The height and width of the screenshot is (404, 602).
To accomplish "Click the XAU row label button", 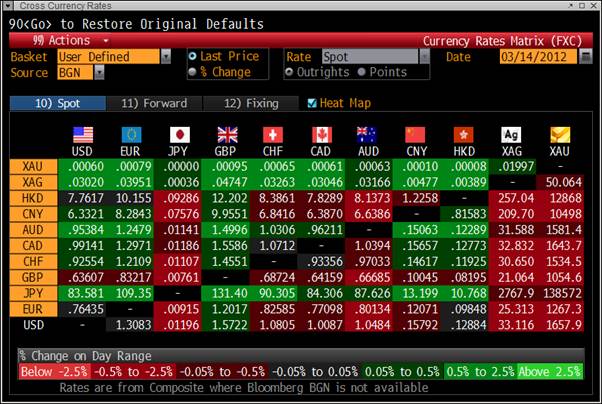I will (31, 166).
